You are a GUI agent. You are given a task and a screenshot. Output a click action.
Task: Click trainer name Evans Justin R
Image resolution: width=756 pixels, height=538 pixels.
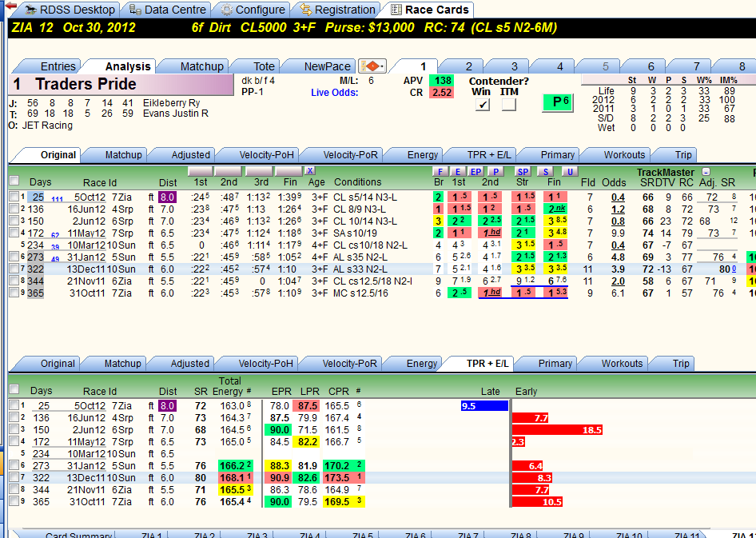point(176,114)
